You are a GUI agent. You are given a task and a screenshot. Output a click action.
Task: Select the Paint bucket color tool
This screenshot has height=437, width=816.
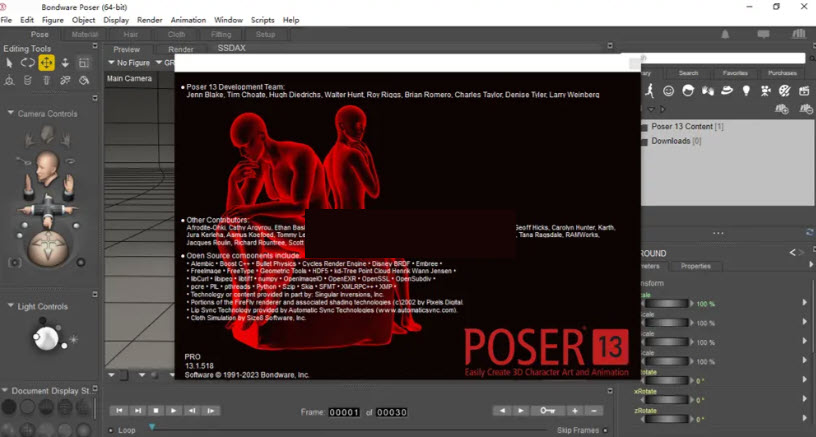pyautogui.click(x=84, y=80)
